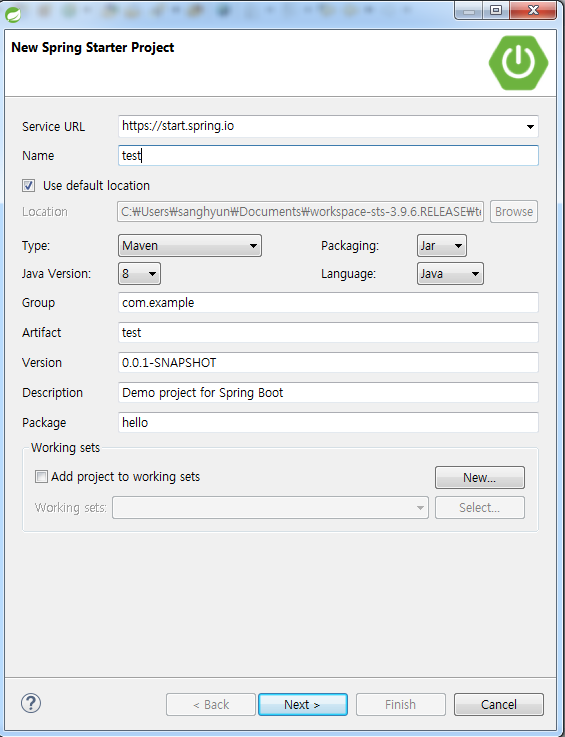Open the Service URL dropdown
This screenshot has height=737, width=565.
[530, 126]
